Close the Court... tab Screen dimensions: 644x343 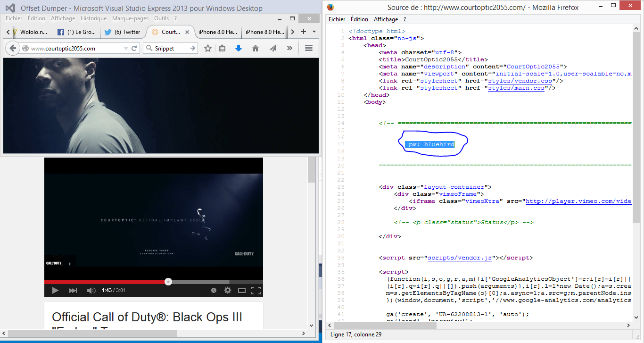187,32
